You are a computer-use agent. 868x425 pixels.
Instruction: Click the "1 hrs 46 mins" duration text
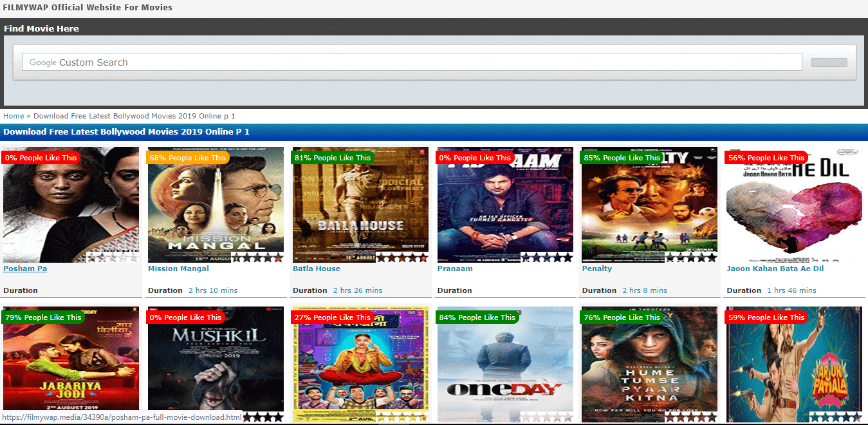pyautogui.click(x=792, y=290)
